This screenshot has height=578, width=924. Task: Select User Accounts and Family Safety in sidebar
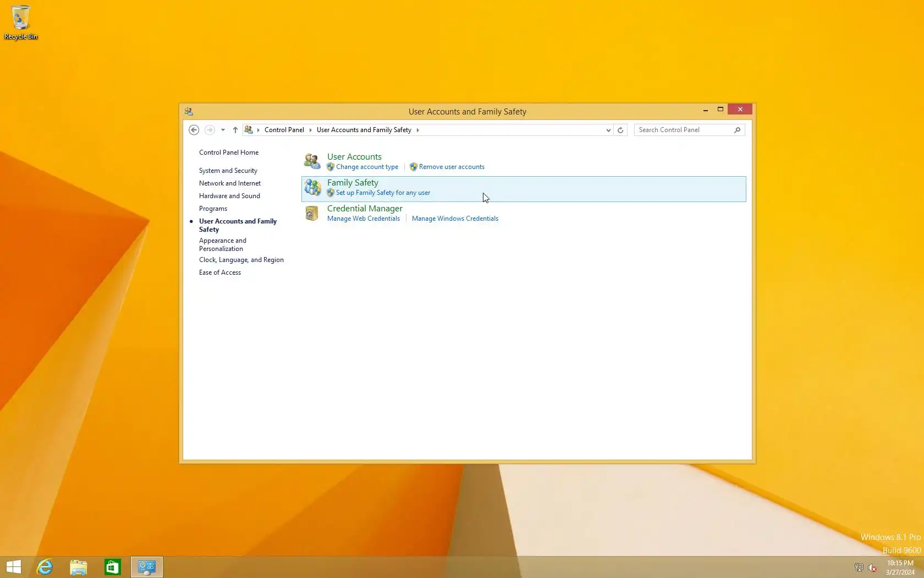point(238,225)
